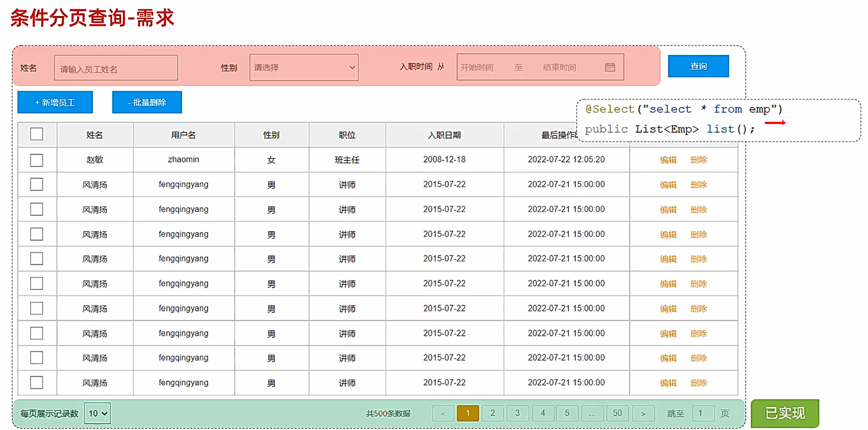Image resolution: width=868 pixels, height=430 pixels.
Task: Click the 女 gender cell
Action: coord(271,160)
